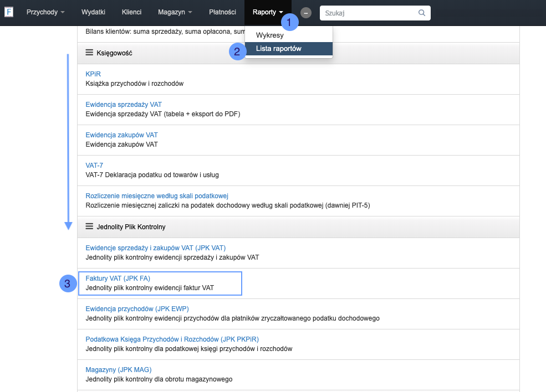This screenshot has height=392, width=546.
Task: Open the Magazyny (JPK MAG) link
Action: coord(119,370)
